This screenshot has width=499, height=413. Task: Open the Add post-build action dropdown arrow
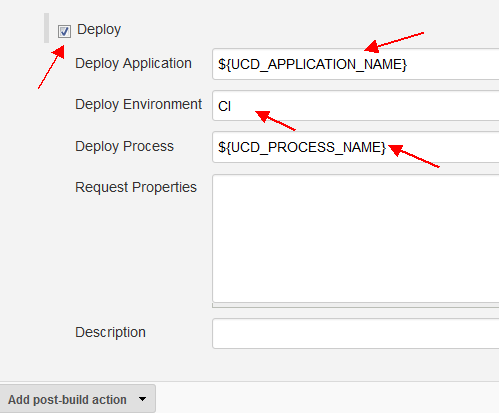click(x=142, y=399)
